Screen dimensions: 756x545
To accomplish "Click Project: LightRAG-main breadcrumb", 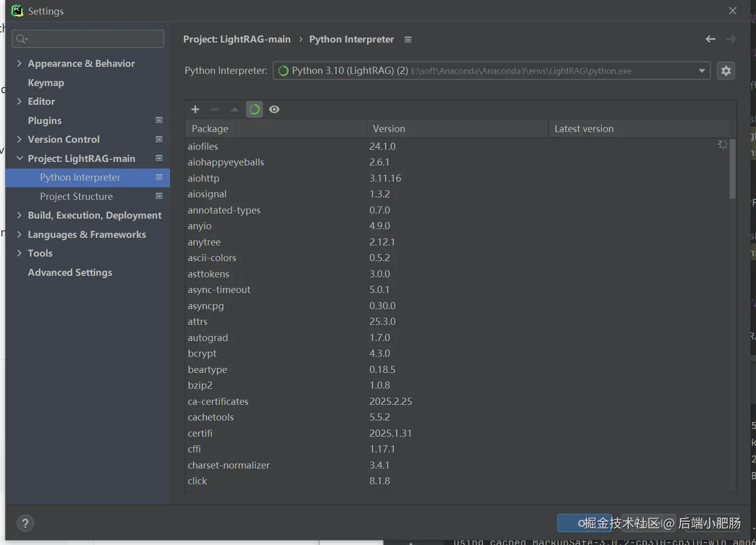I will click(x=237, y=39).
